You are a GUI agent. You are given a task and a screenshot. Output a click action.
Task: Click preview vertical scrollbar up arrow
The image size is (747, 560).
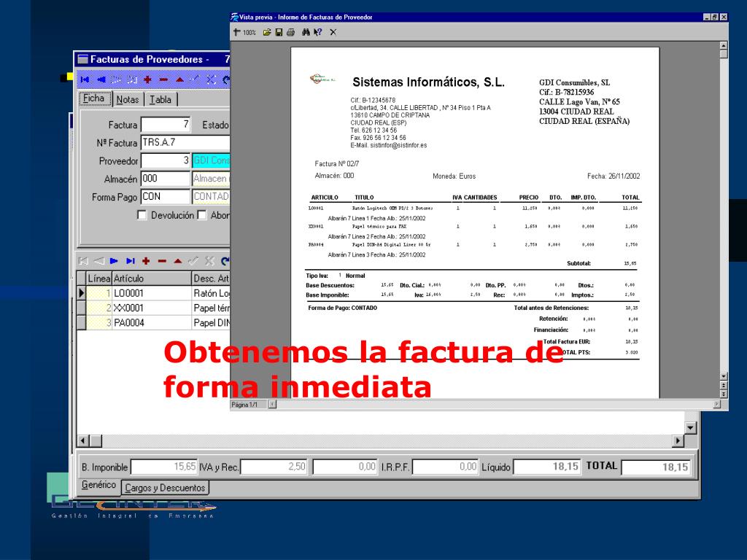pyautogui.click(x=724, y=46)
